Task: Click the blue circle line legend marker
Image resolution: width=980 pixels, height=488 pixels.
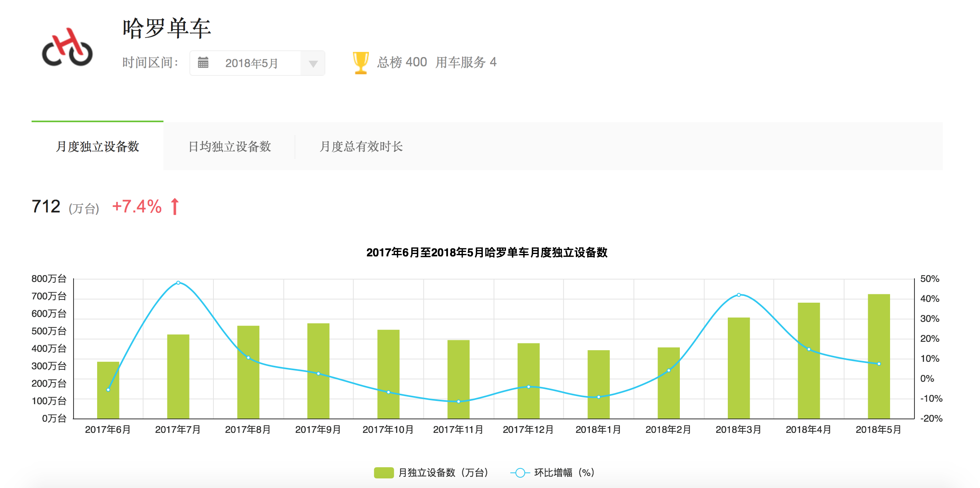Action: click(x=520, y=473)
